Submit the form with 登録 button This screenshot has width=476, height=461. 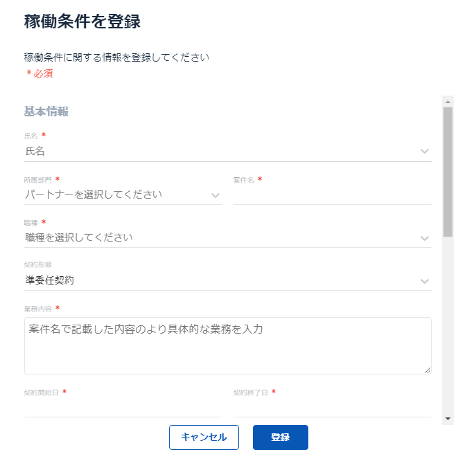pos(280,437)
